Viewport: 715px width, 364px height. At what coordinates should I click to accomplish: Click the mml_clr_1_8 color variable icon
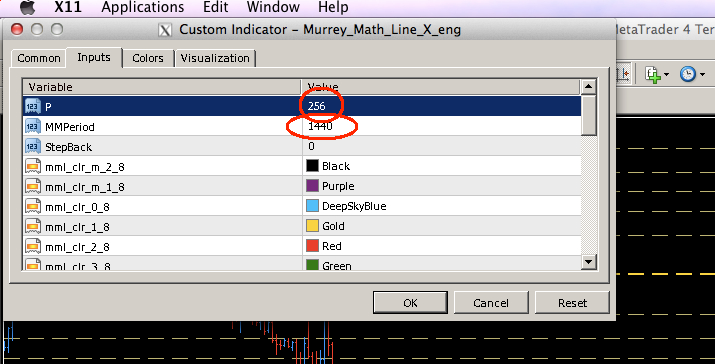pos(33,227)
